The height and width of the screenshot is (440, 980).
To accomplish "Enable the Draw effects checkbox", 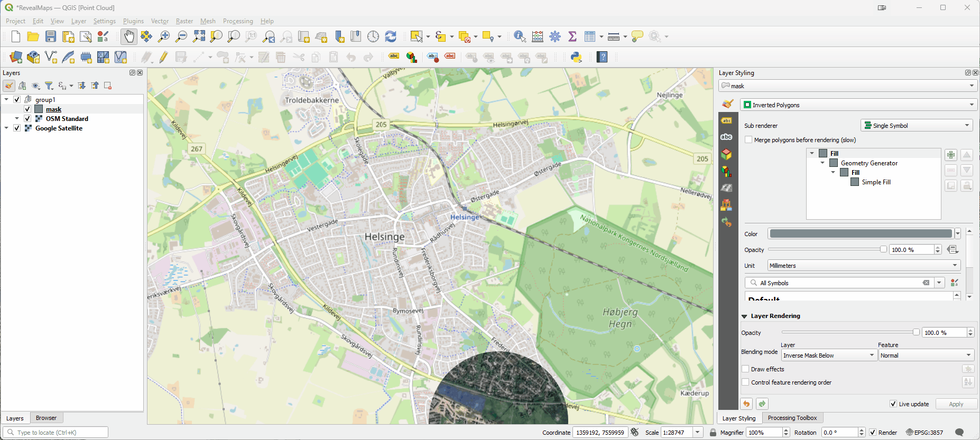I will [x=745, y=369].
